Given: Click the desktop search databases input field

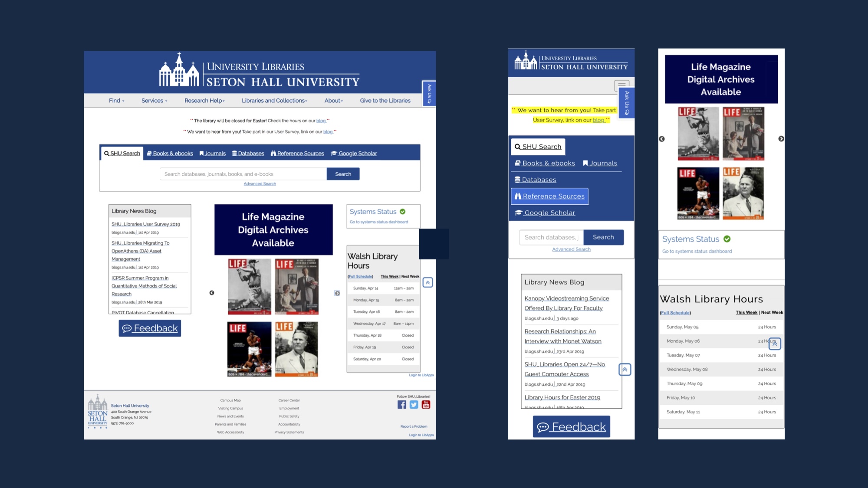Looking at the screenshot, I should click(243, 174).
